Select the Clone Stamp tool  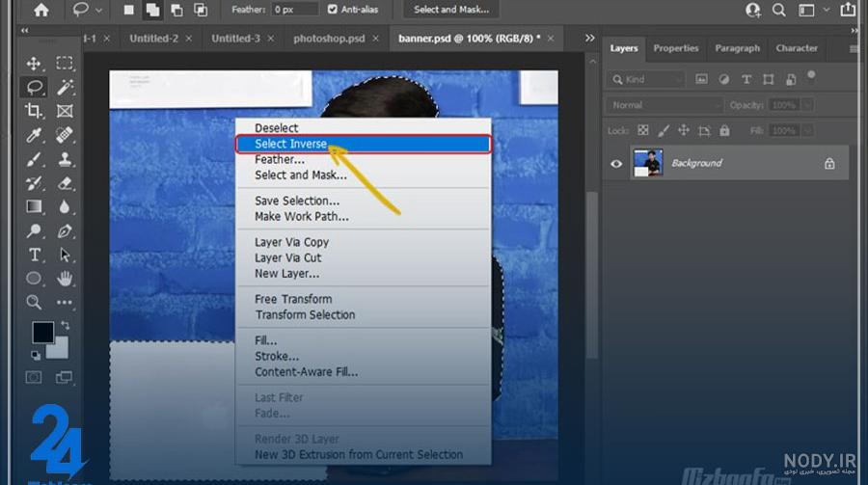65,159
